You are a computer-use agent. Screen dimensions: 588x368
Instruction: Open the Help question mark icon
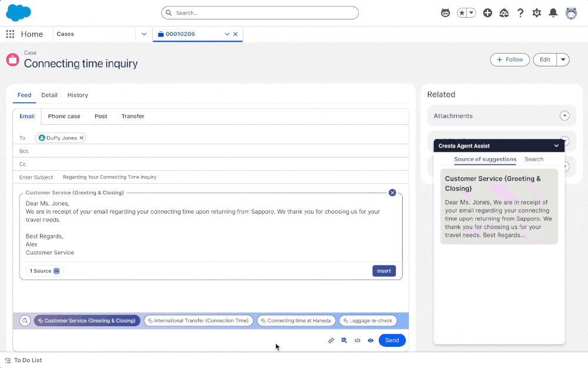tap(520, 13)
